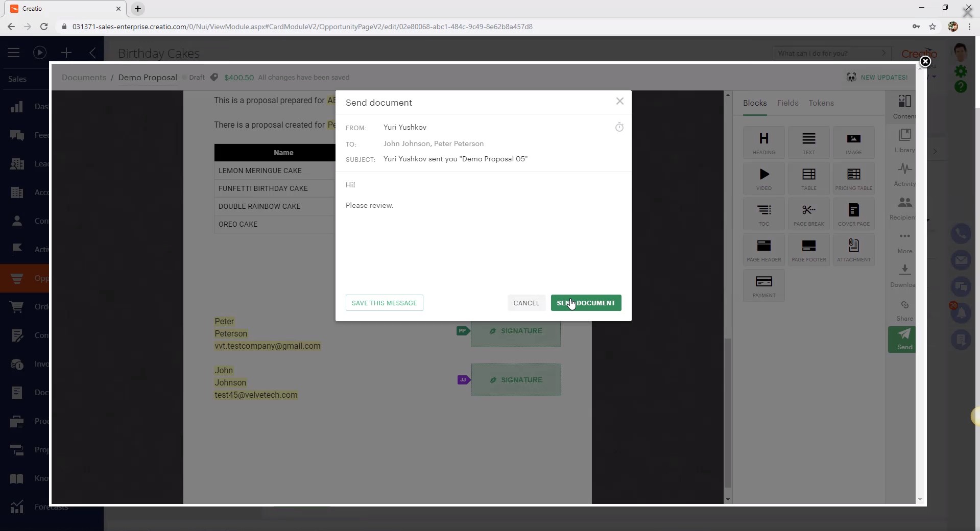Click the Documents breadcrumb link

click(84, 78)
